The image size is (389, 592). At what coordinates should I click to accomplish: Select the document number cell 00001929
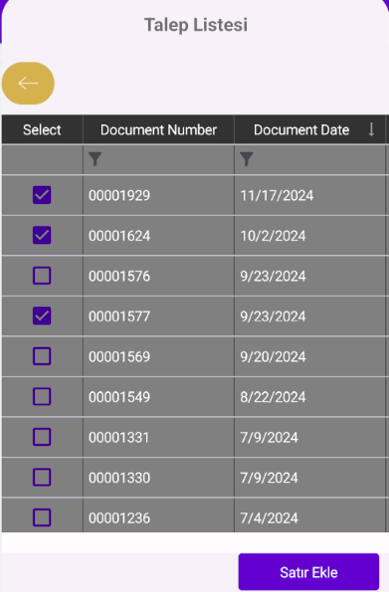coord(159,195)
